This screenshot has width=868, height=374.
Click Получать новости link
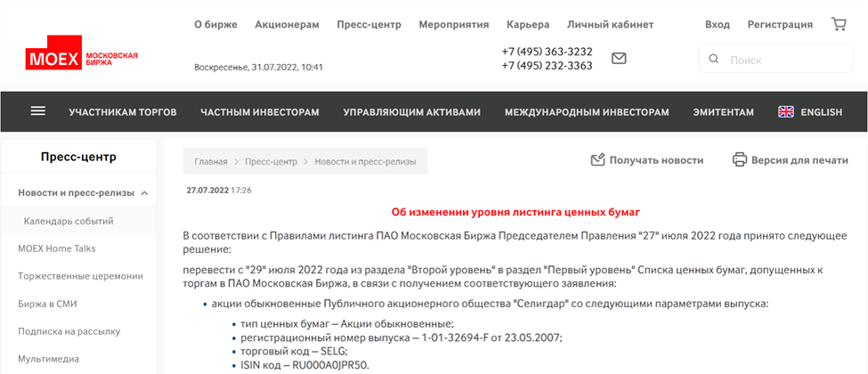coord(656,160)
